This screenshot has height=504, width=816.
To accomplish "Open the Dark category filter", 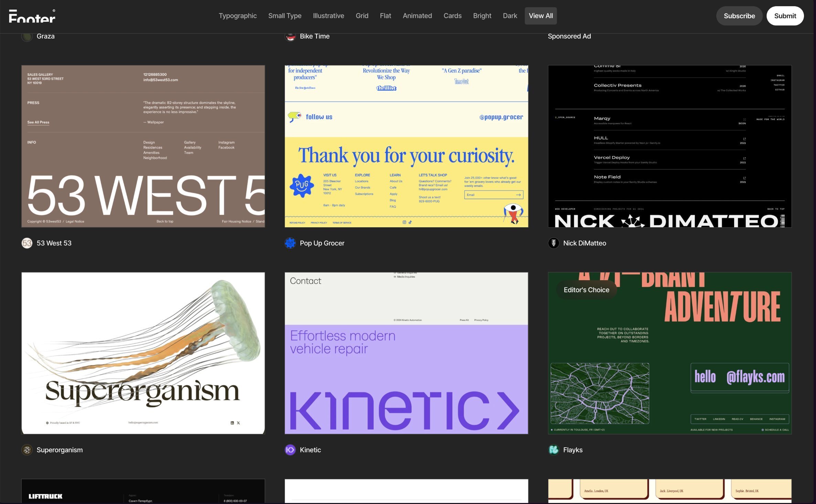I will 510,16.
